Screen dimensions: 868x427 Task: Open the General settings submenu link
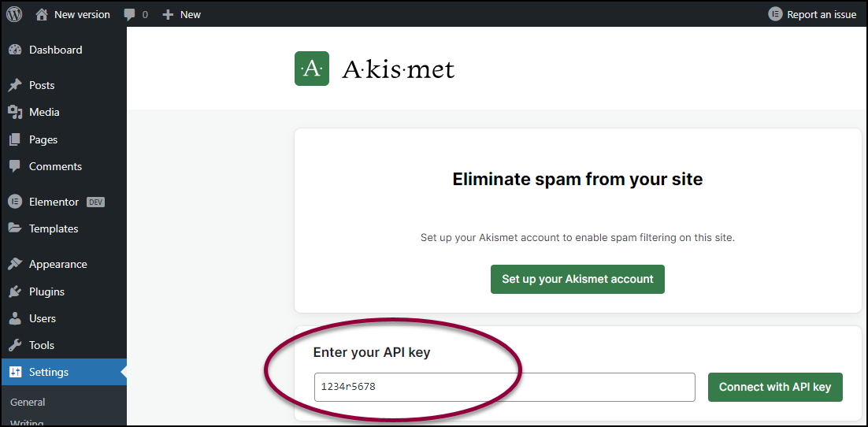(28, 402)
